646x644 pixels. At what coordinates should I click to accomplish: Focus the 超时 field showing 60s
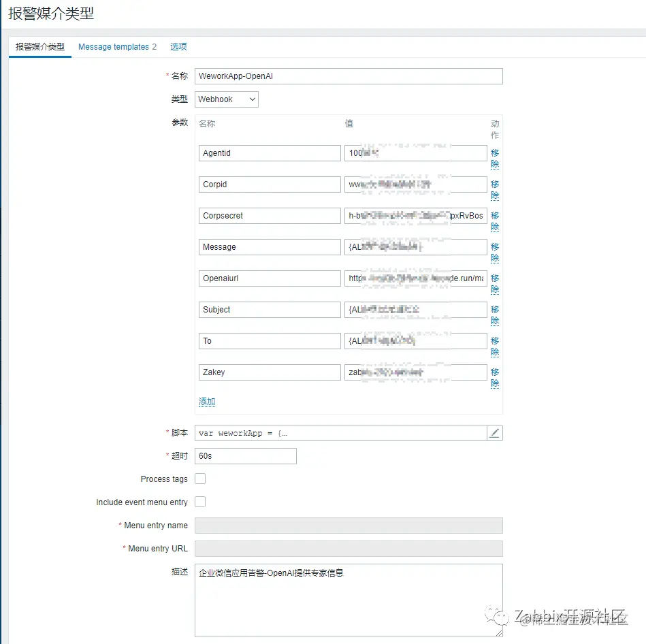pyautogui.click(x=246, y=456)
